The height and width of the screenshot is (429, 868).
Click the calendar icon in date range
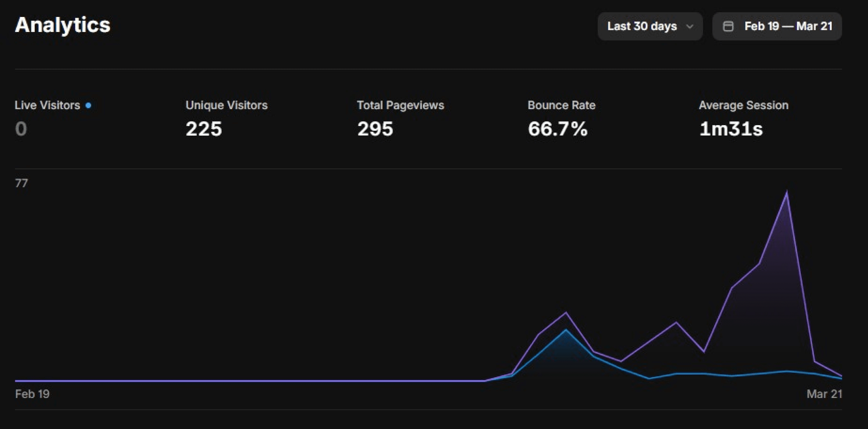click(x=728, y=26)
